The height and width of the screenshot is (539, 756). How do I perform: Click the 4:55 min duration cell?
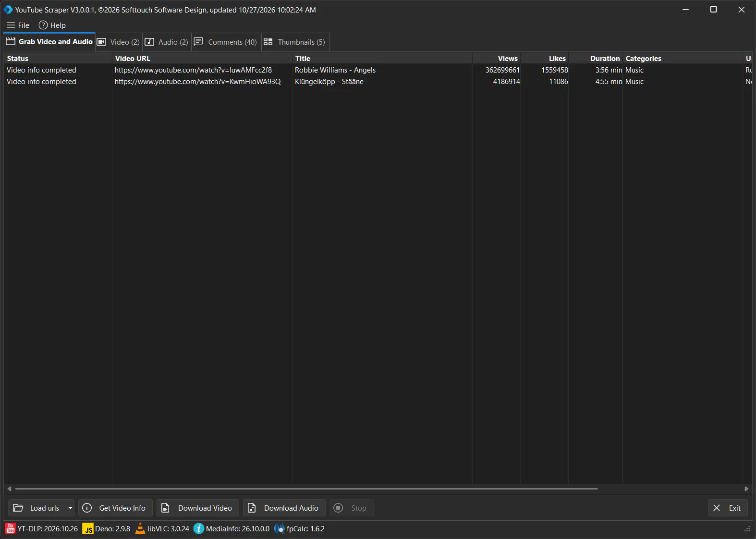609,82
